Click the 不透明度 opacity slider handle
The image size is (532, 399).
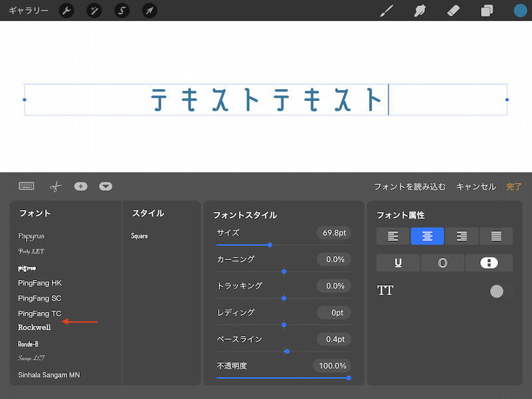tap(348, 378)
